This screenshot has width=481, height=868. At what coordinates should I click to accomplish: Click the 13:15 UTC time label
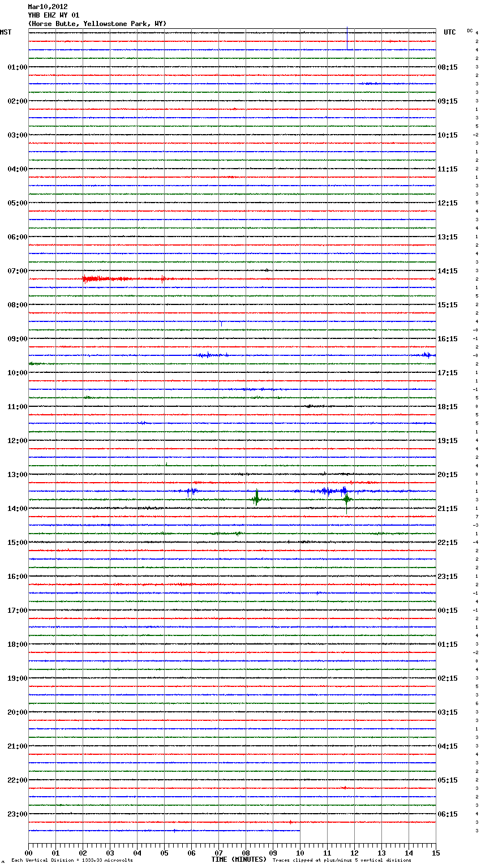click(x=448, y=237)
